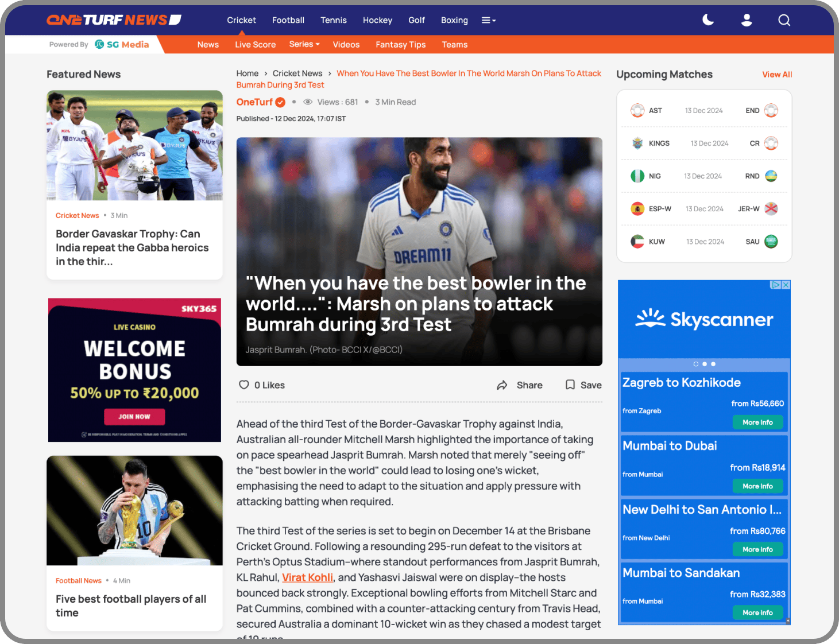Open the Five best football players thumbnail
The height and width of the screenshot is (644, 839).
pyautogui.click(x=134, y=510)
